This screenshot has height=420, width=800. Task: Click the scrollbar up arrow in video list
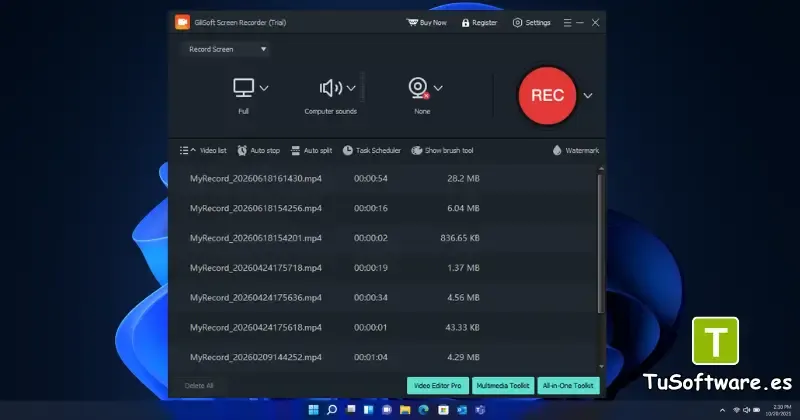pos(602,168)
